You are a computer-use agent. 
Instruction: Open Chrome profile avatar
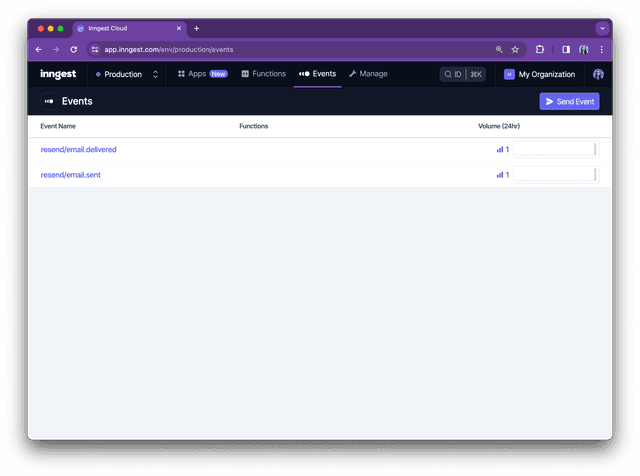tap(584, 49)
